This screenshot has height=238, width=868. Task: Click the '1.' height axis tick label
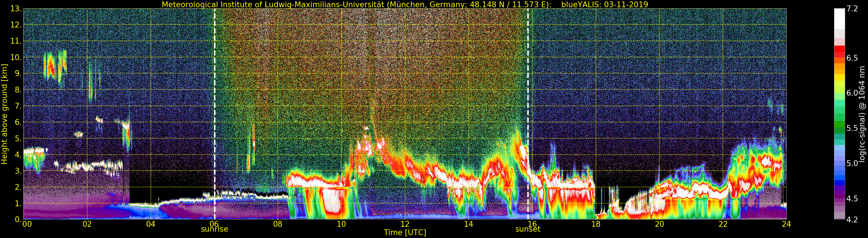coord(18,203)
